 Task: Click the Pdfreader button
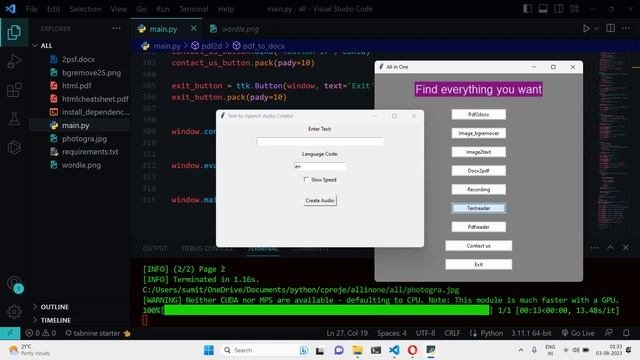(478, 227)
